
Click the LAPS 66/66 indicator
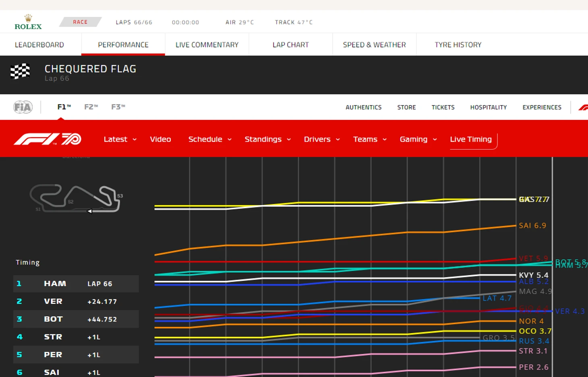tap(134, 22)
